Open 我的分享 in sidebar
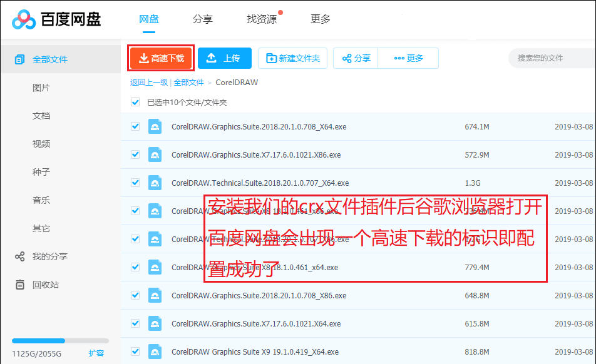Viewport: 596px width, 364px height. tap(50, 256)
